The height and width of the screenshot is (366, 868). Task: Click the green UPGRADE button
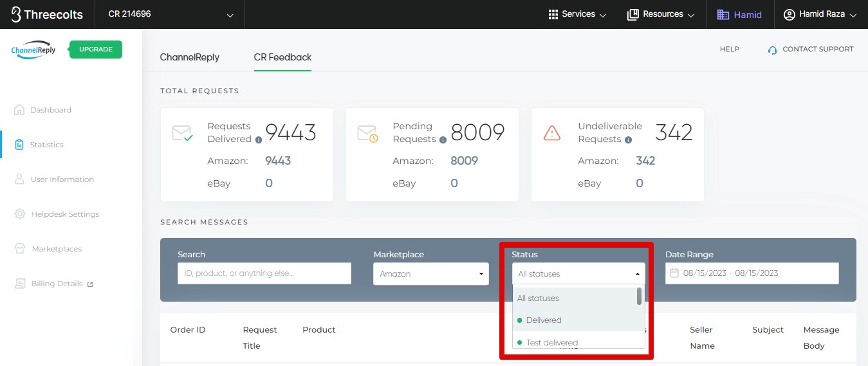click(x=95, y=50)
